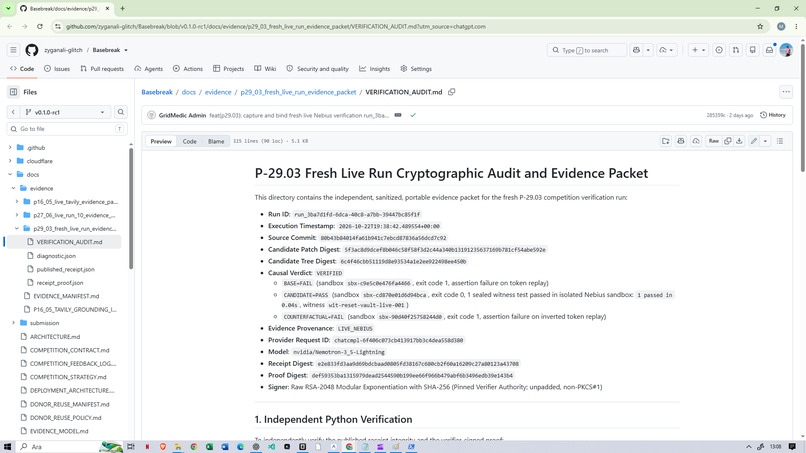Image resolution: width=806 pixels, height=453 pixels.
Task: Copy raw file contents icon
Action: [x=727, y=141]
